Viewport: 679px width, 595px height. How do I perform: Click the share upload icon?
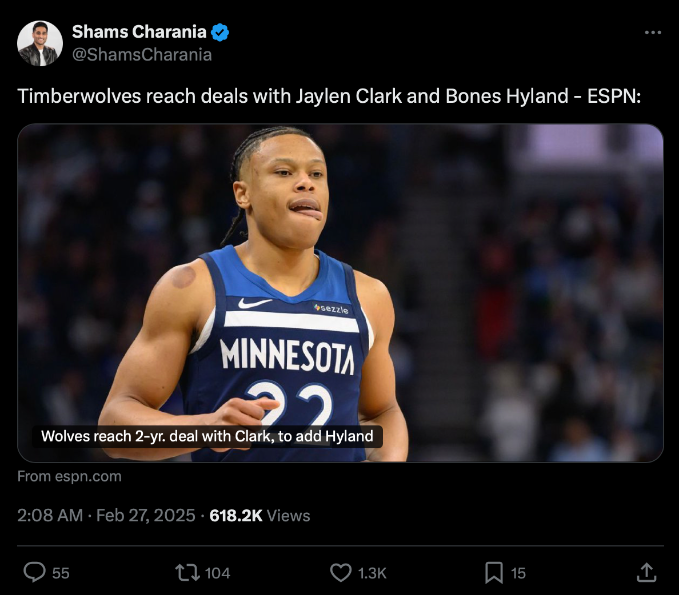(646, 572)
